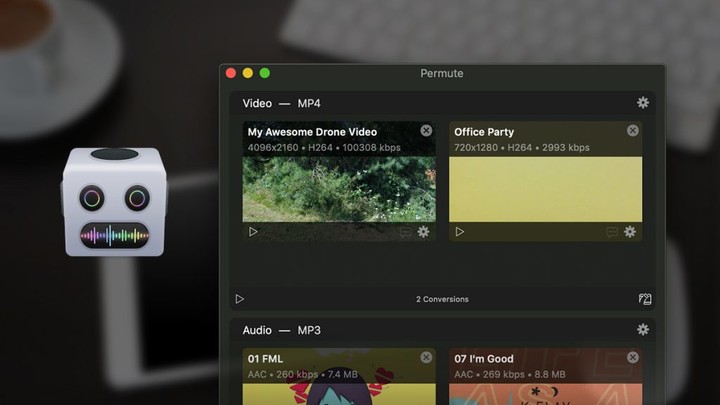This screenshot has height=405, width=720.
Task: Click Office Party title text
Action: click(484, 132)
